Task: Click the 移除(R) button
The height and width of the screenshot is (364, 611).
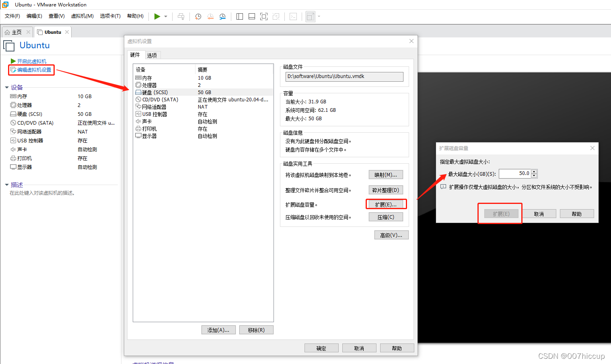Action: (256, 330)
